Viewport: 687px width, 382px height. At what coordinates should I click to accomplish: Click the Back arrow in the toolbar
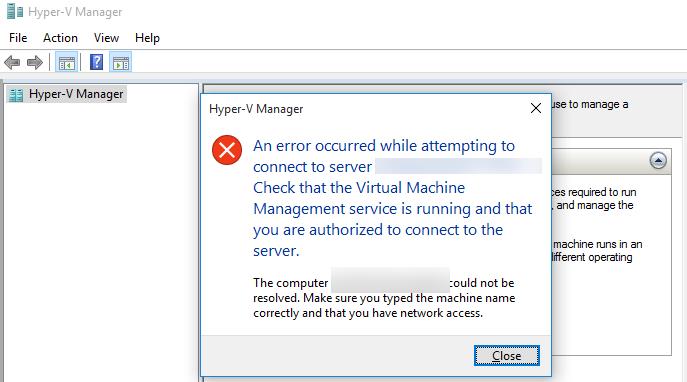coord(12,63)
